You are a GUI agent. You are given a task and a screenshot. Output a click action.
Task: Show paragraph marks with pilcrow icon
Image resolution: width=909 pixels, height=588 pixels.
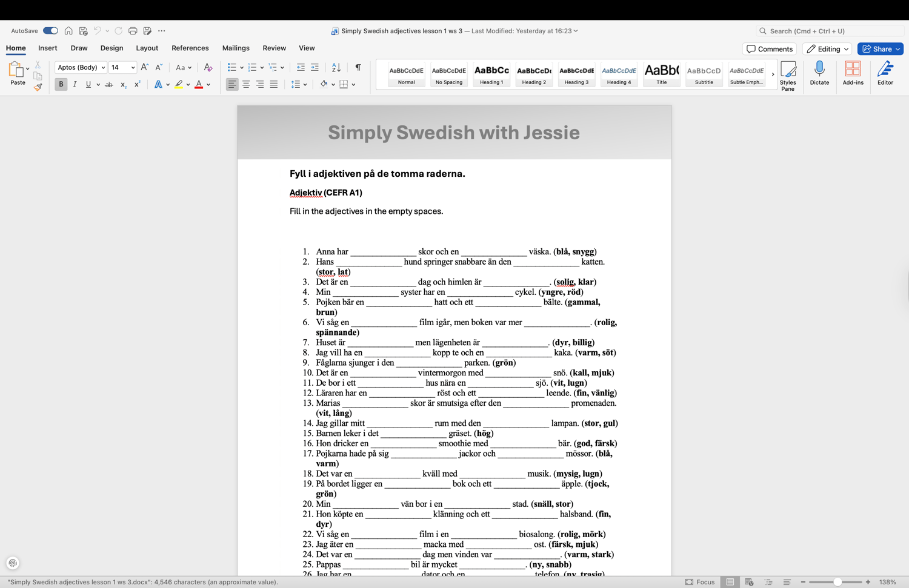(358, 67)
